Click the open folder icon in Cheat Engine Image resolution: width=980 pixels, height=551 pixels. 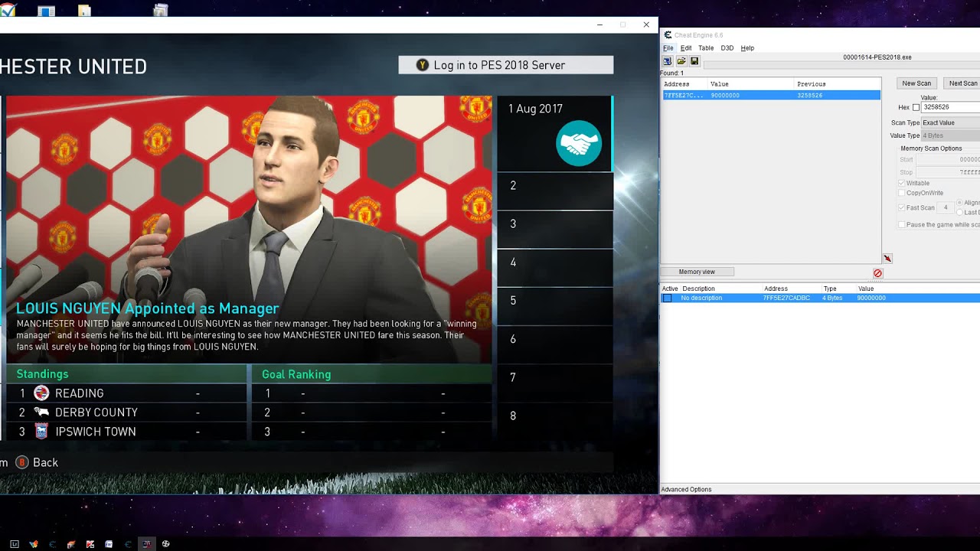[x=681, y=61]
